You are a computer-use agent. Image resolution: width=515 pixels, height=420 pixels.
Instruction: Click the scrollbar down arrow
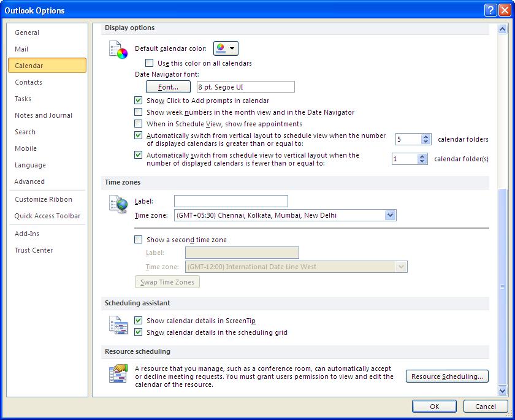coord(502,391)
